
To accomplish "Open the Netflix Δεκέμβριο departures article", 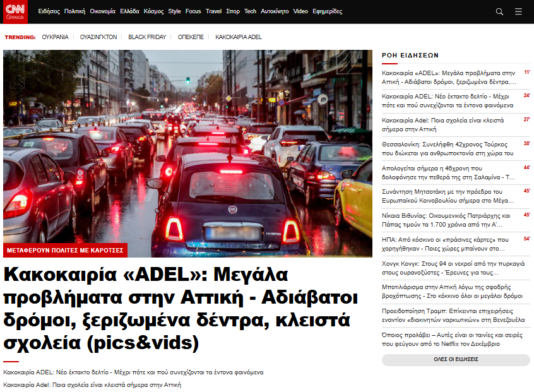I will pyautogui.click(x=448, y=340).
